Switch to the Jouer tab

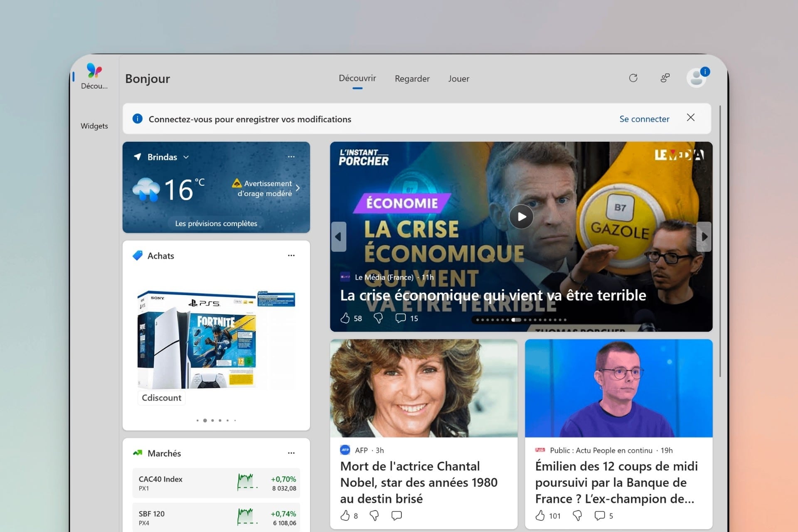click(x=458, y=79)
